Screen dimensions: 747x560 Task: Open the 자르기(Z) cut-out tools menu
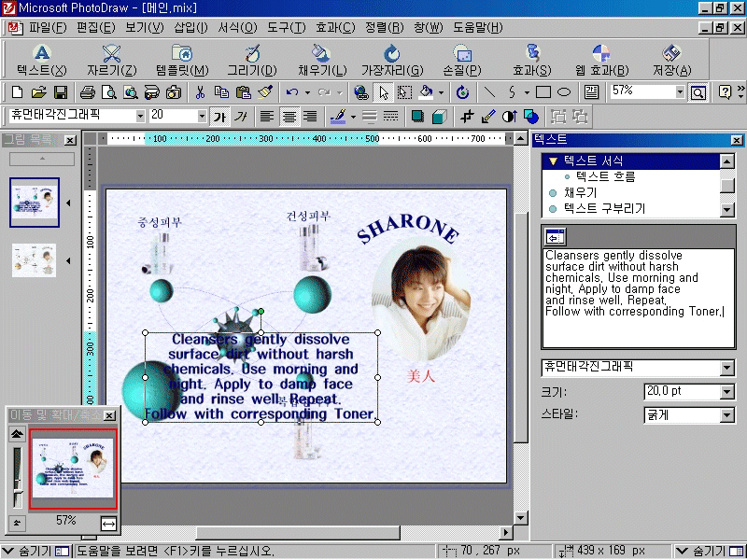coord(111,60)
